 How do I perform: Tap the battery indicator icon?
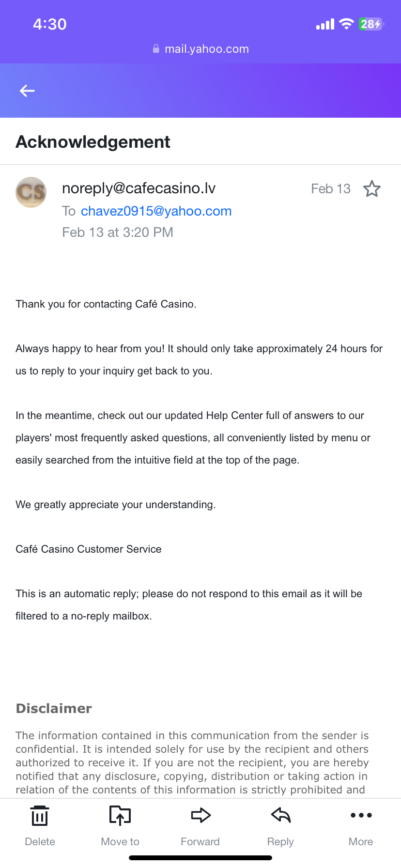[371, 24]
